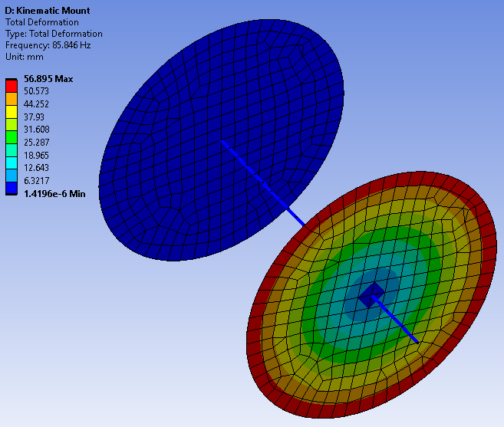This screenshot has width=504, height=427.
Task: Click the dark blue center of the colored disk
Action: click(x=370, y=294)
